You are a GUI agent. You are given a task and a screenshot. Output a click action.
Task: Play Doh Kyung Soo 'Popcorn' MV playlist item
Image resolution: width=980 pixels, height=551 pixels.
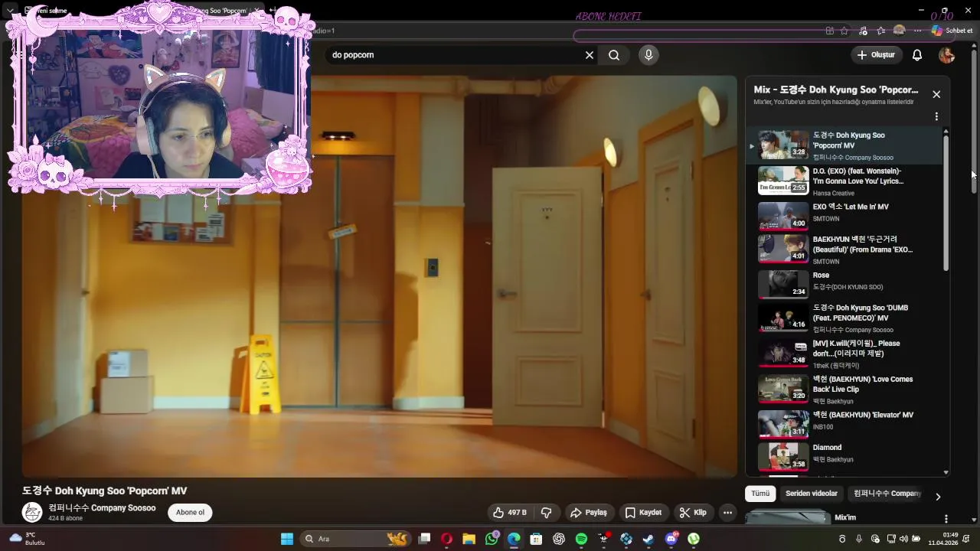pyautogui.click(x=844, y=145)
